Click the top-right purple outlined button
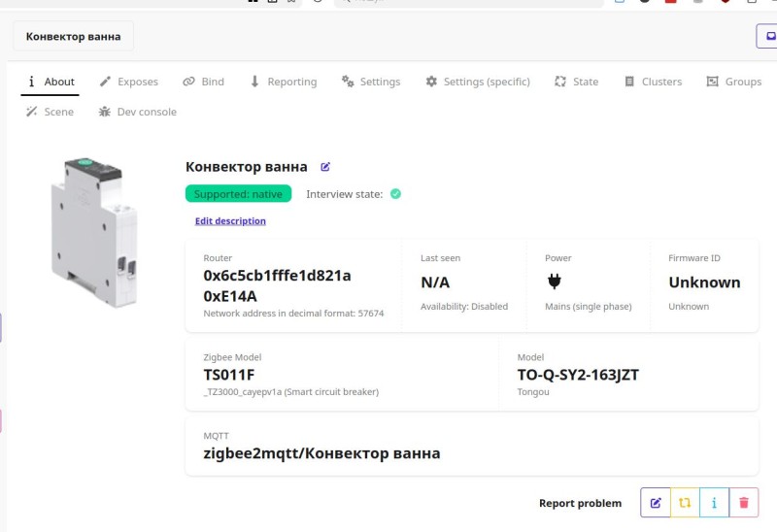This screenshot has width=777, height=532. (x=767, y=36)
